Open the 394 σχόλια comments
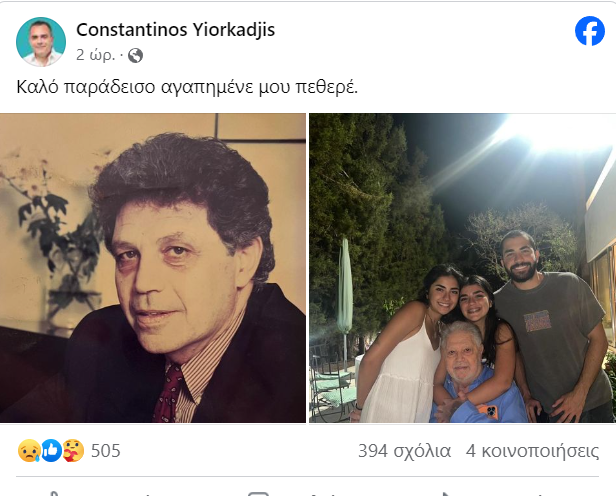This screenshot has height=501, width=616. [x=404, y=451]
